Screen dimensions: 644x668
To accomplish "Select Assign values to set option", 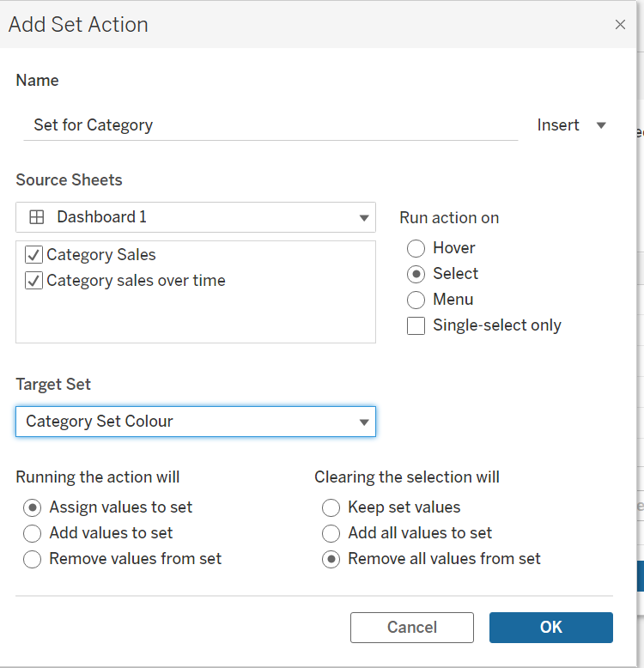I will 33,507.
